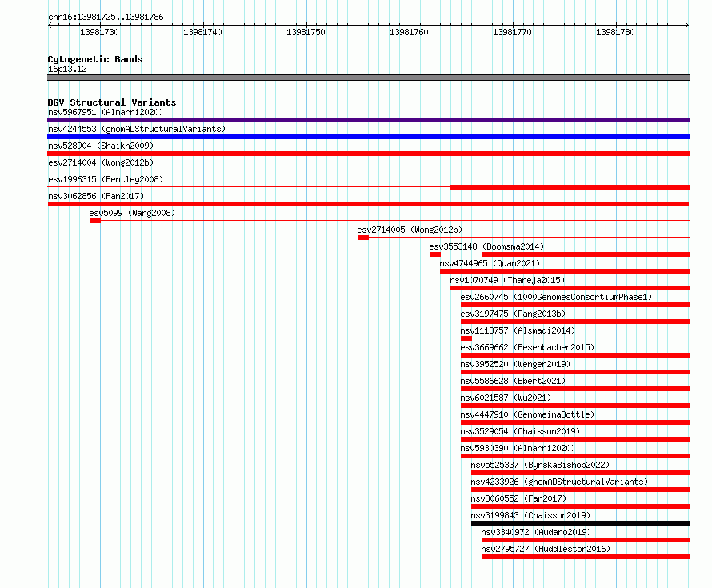712x588 pixels.
Task: Open nsv5525337 (ByrskaBishop2022) variant label
Action: (540, 465)
